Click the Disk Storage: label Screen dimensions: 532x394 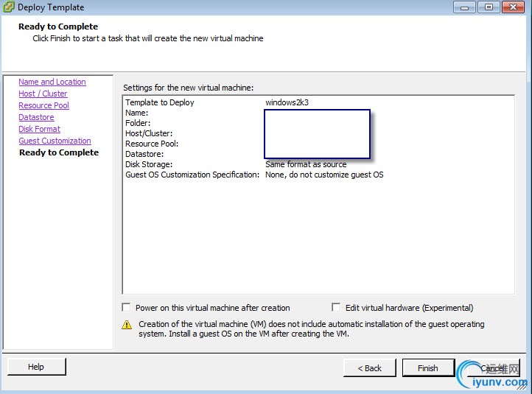tap(149, 164)
